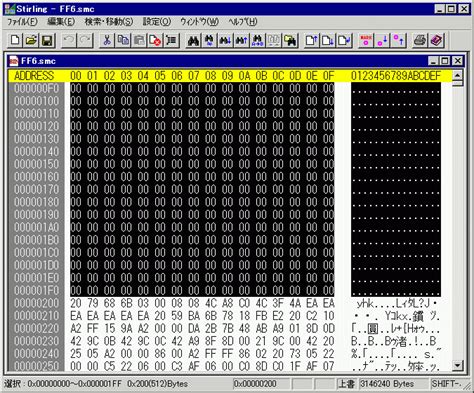Image resolution: width=474 pixels, height=393 pixels.
Task: Click byte 8F in row 00000230
Action: 211,341
